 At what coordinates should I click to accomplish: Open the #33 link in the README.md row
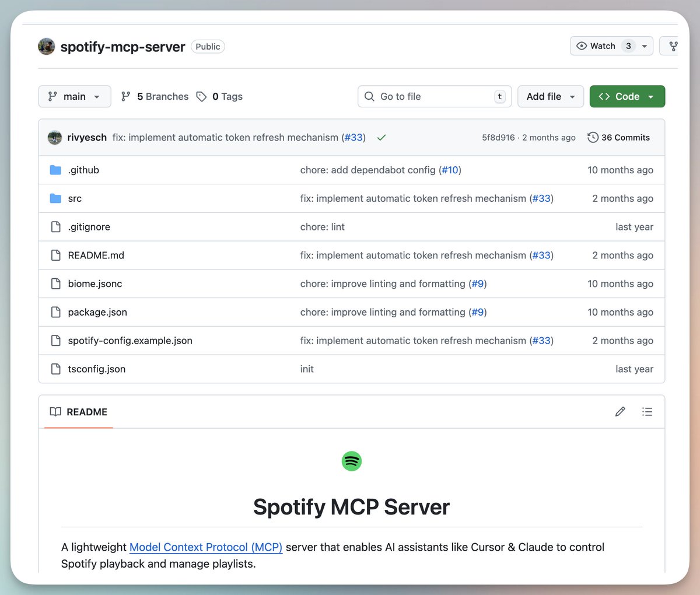pyautogui.click(x=541, y=255)
